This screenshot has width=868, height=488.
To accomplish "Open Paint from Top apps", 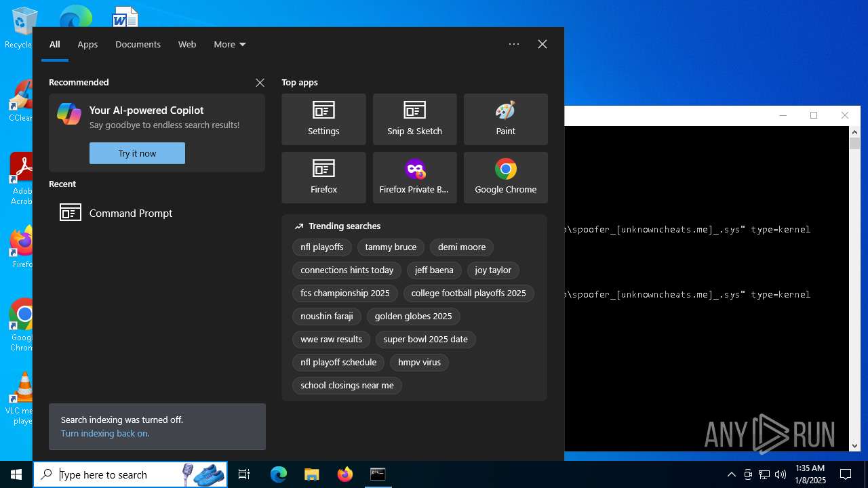I will tap(505, 119).
